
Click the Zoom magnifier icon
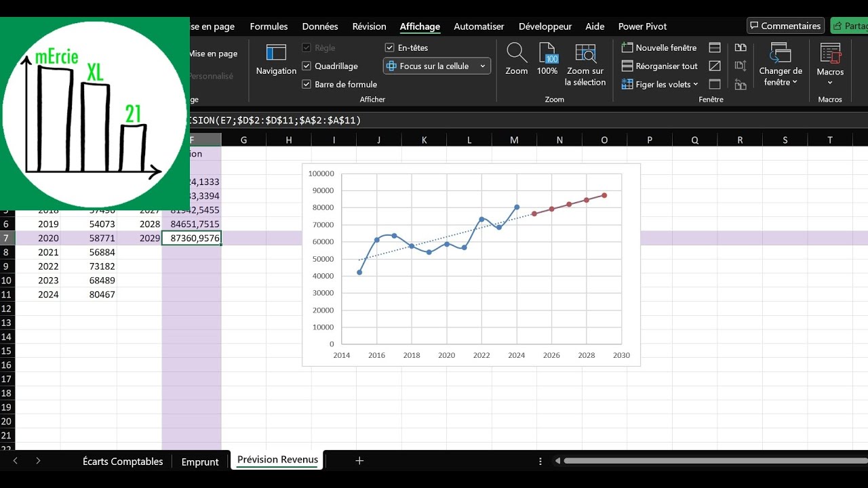coord(517,60)
